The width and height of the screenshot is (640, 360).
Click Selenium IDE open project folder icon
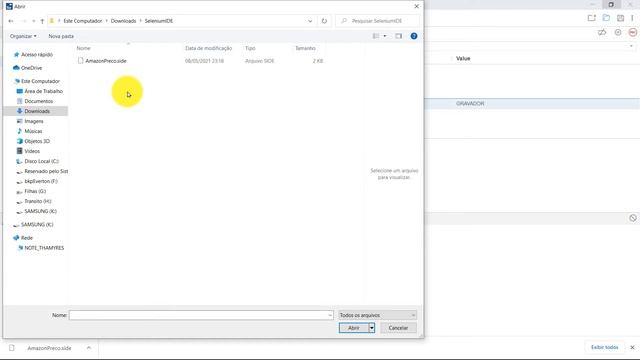click(606, 18)
